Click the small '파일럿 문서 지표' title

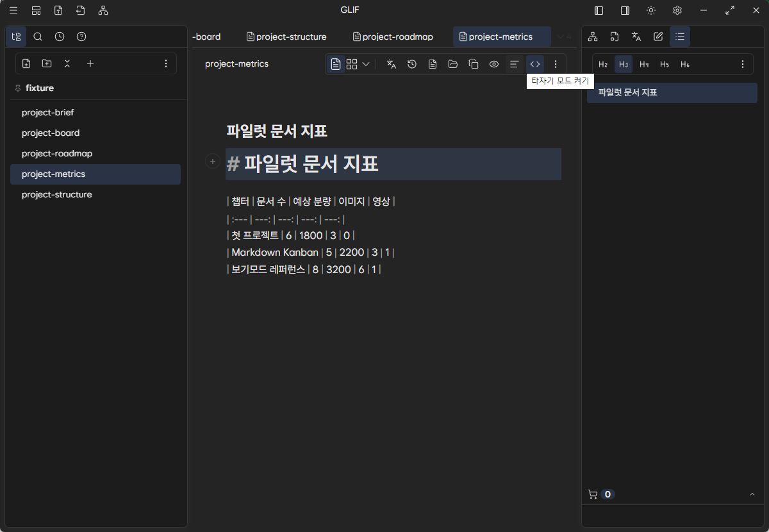coord(277,131)
